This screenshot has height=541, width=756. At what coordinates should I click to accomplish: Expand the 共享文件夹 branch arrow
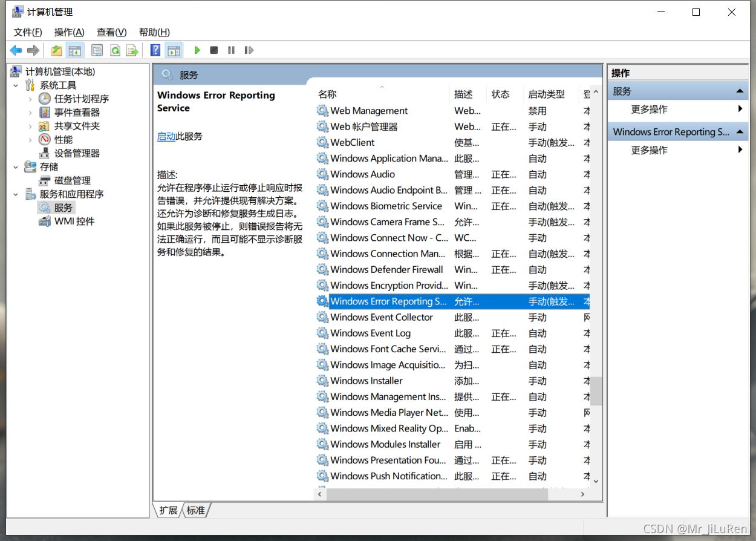[30, 126]
